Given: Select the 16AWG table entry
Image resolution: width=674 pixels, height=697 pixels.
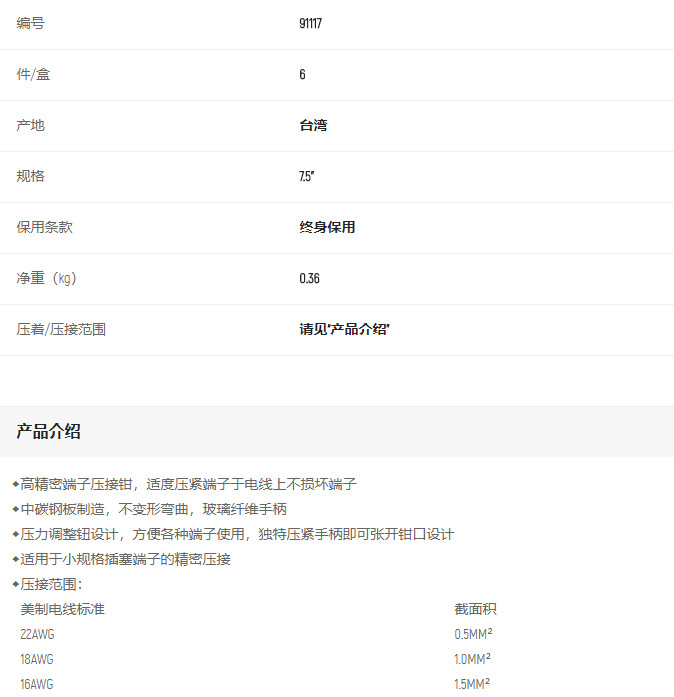Looking at the screenshot, I should 37,684.
